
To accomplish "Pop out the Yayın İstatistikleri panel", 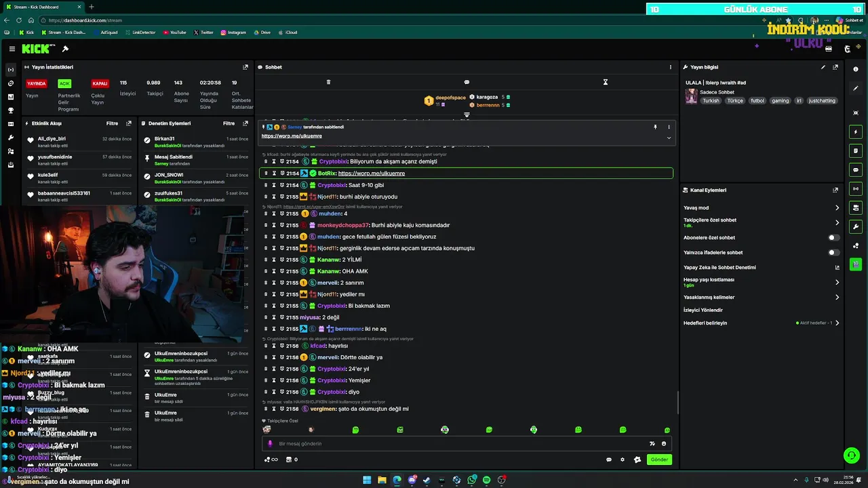I will [x=245, y=67].
